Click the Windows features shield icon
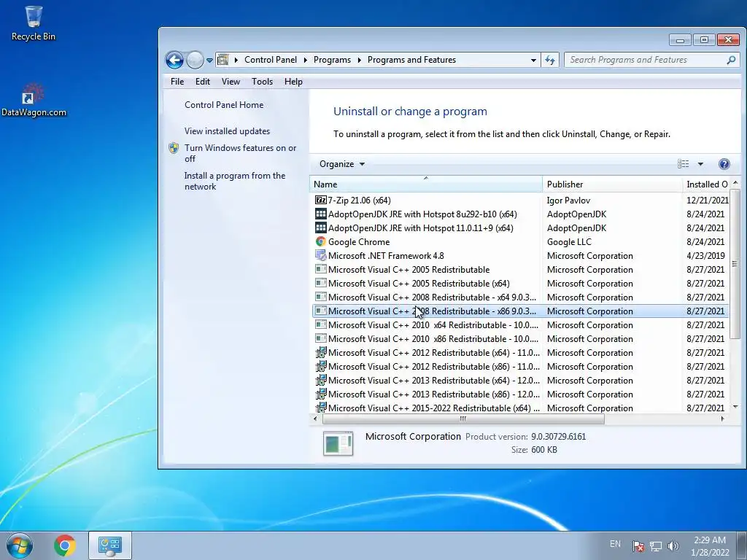 (174, 148)
